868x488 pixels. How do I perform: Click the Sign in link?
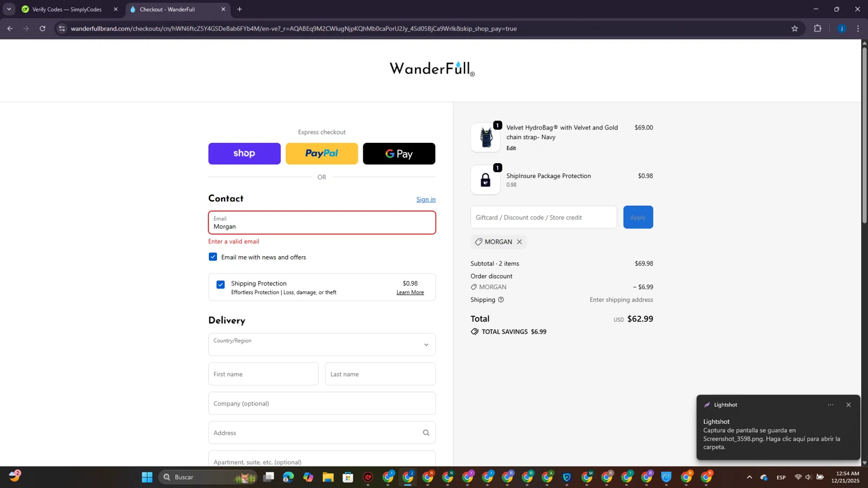(426, 199)
